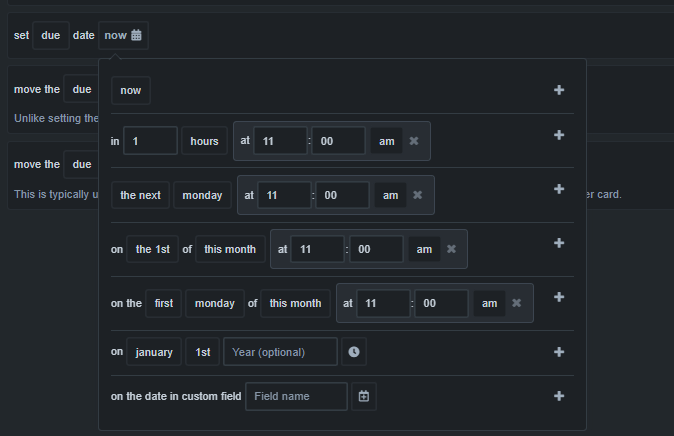Toggle 'due' in first 'move the' row
The image size is (674, 436).
click(x=82, y=89)
